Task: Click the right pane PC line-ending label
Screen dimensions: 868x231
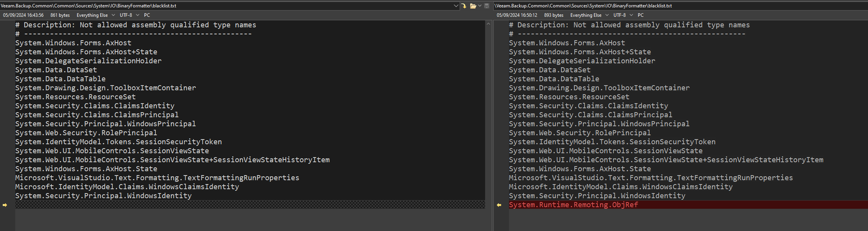Action: [641, 15]
